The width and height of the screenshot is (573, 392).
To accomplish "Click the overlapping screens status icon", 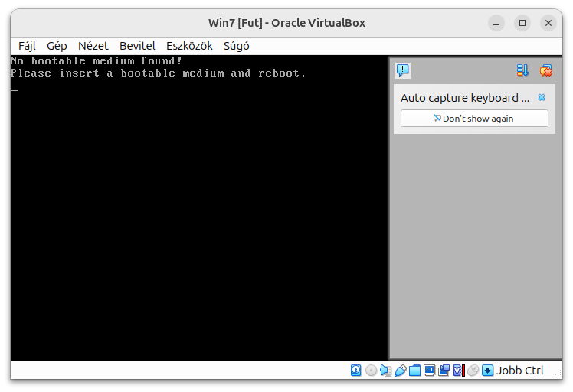I will coord(444,371).
